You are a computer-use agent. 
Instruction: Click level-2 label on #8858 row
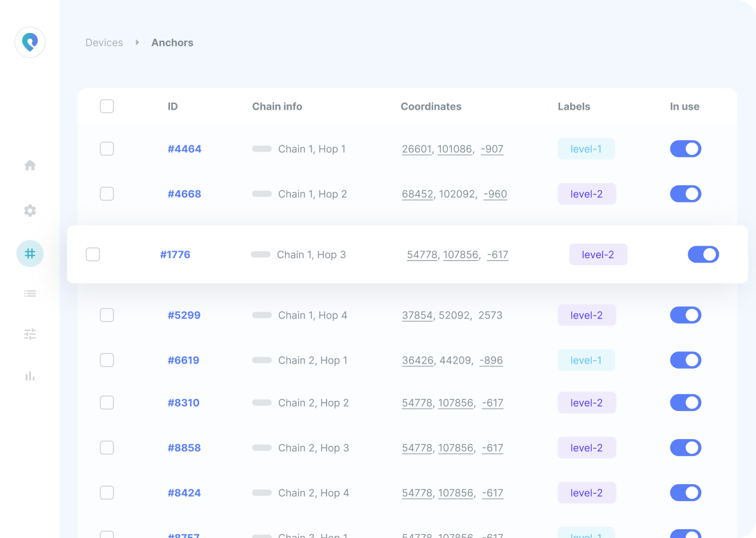point(587,447)
